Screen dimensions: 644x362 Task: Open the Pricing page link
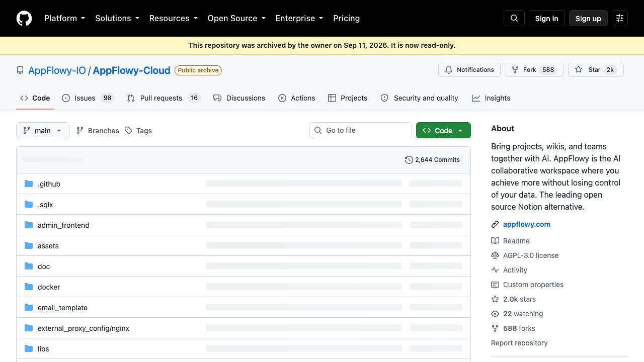click(x=347, y=18)
